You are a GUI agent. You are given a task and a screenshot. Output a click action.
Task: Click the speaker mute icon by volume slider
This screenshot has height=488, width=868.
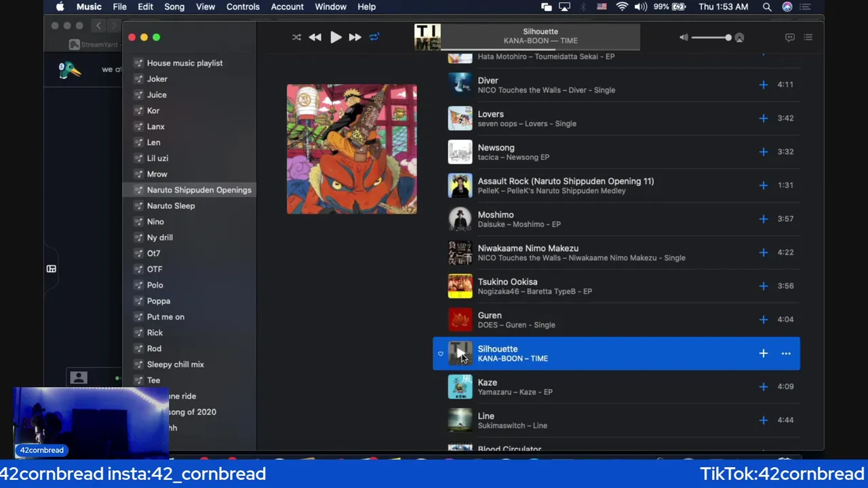coord(684,37)
